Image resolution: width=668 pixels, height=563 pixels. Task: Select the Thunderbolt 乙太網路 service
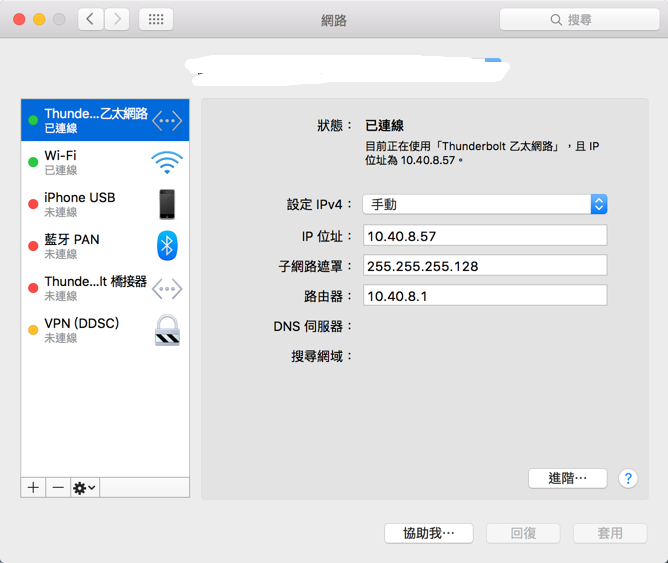(x=105, y=120)
